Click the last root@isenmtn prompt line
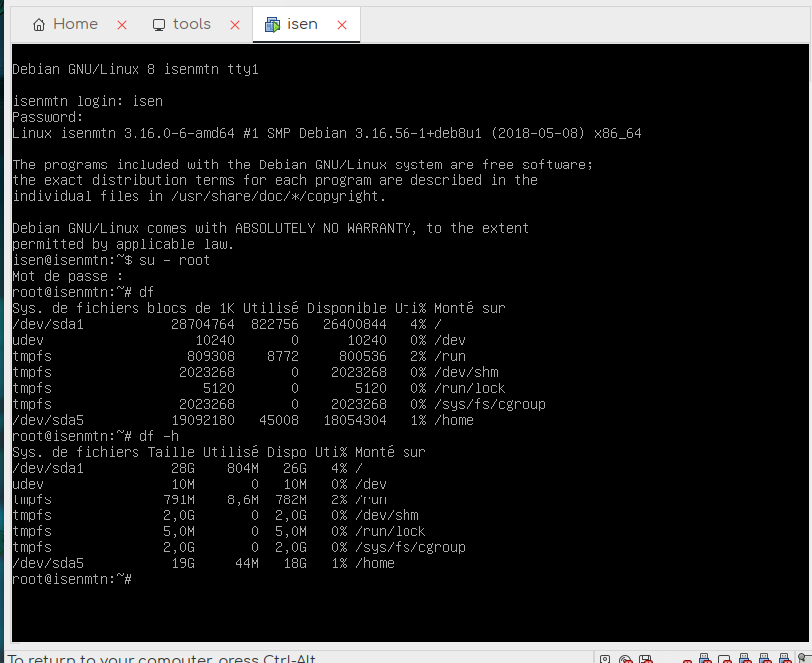 coord(72,579)
